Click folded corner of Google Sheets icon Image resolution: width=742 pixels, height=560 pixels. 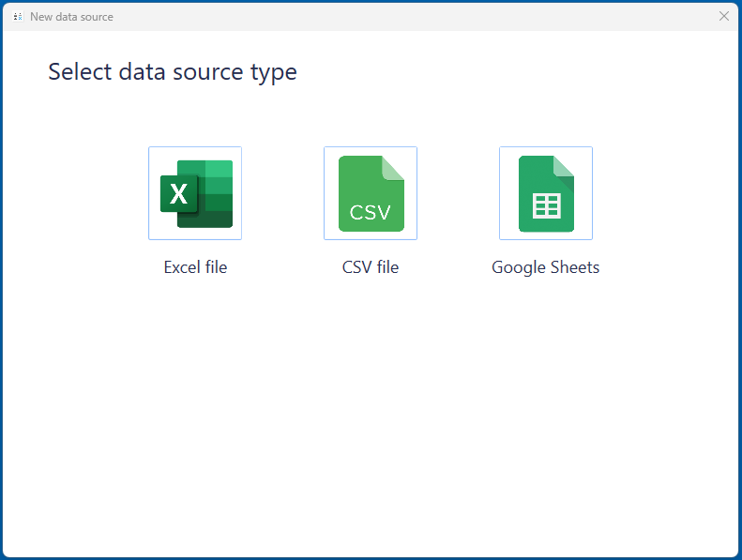(564, 166)
